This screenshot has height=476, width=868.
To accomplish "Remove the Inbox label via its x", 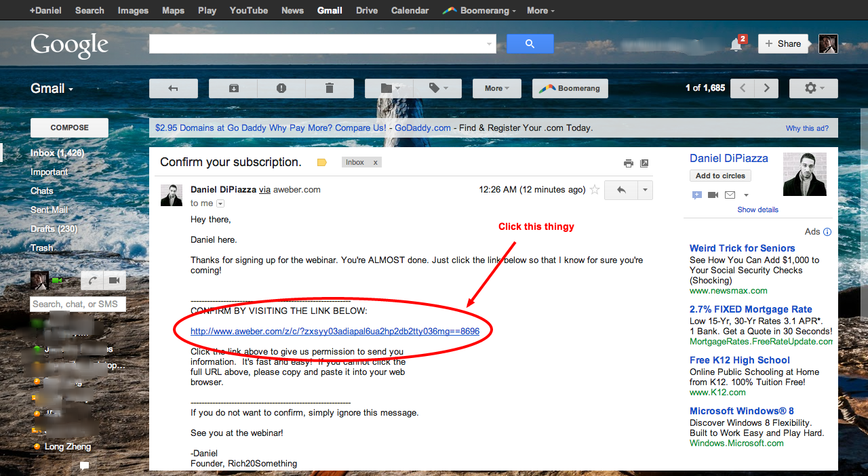I will click(x=375, y=163).
